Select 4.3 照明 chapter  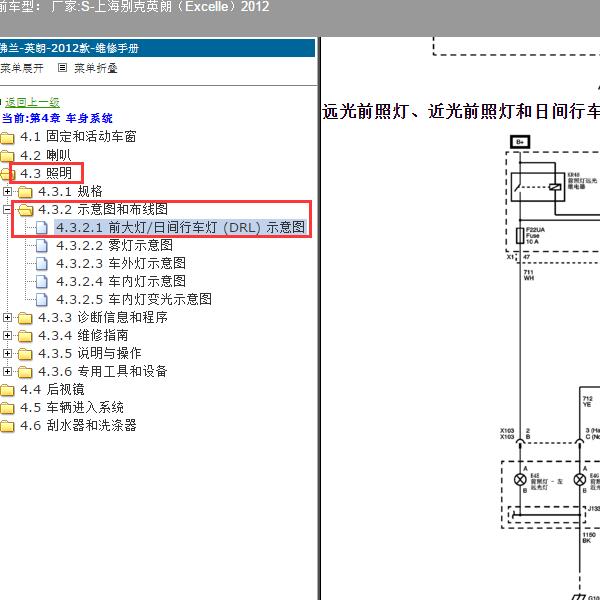[46, 173]
